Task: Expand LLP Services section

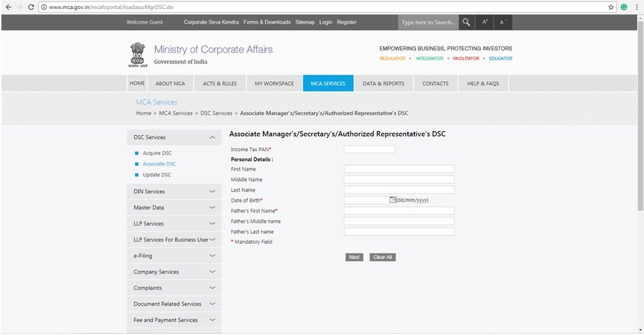Action: (174, 224)
